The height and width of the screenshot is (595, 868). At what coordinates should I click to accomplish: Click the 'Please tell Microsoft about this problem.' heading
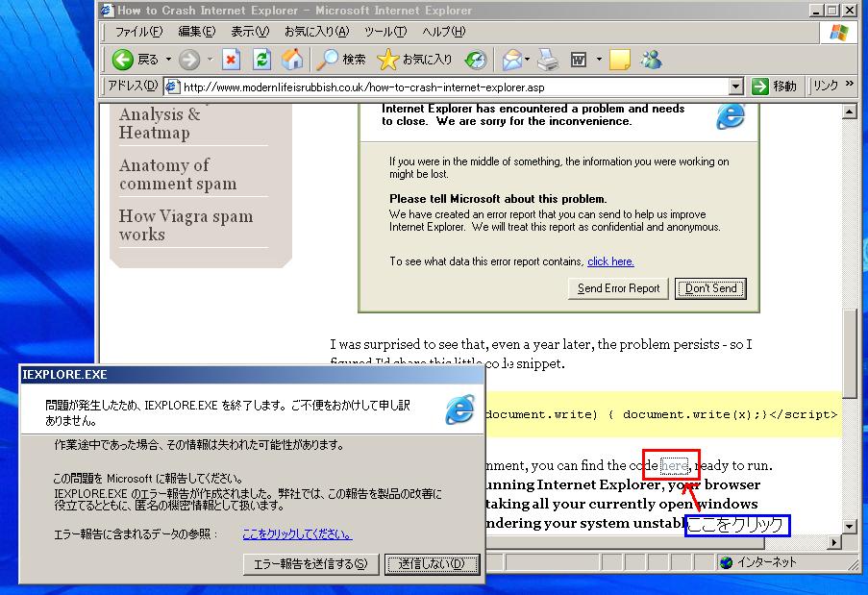tap(498, 199)
